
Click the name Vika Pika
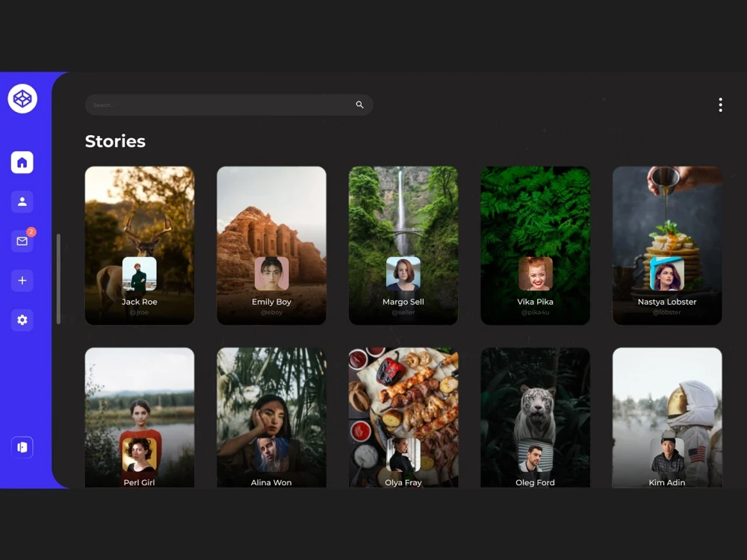(535, 302)
